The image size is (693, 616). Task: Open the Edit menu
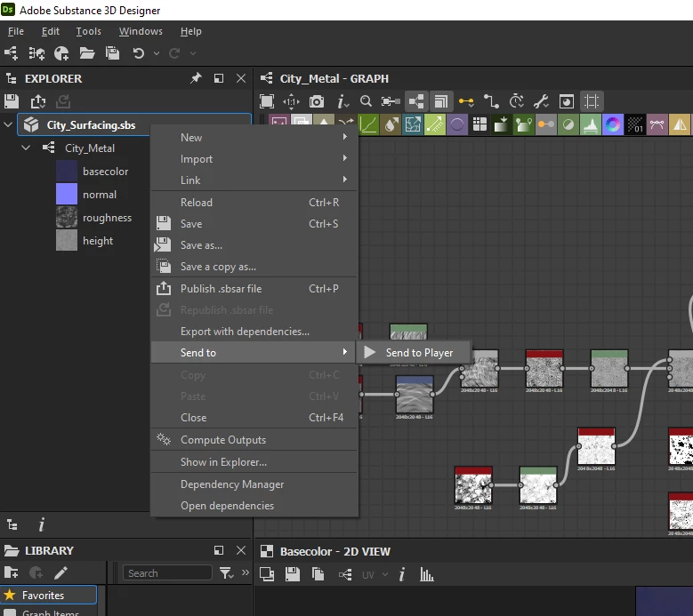[51, 31]
